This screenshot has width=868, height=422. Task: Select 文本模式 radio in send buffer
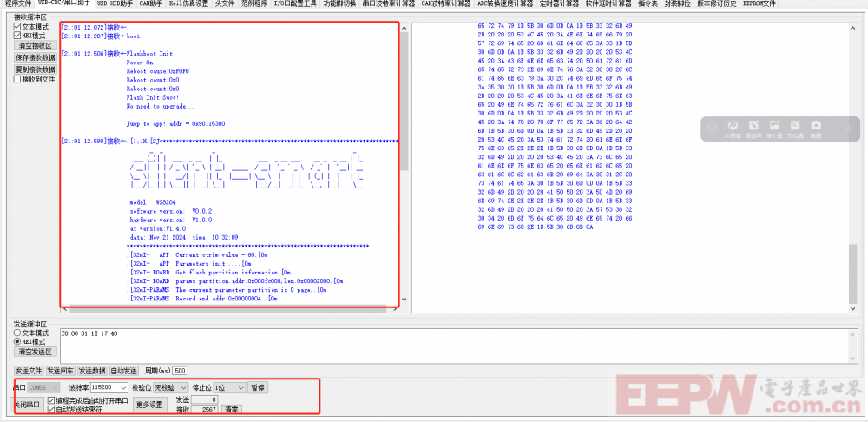pyautogui.click(x=17, y=333)
